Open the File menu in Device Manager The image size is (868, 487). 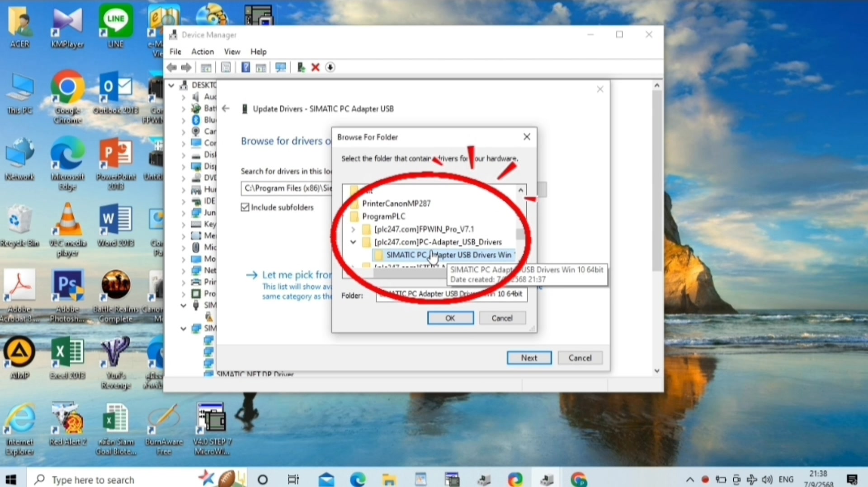point(175,52)
